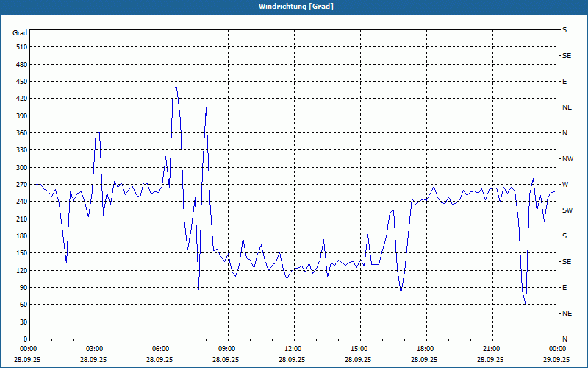Click the S compass label level with 180

click(x=564, y=236)
